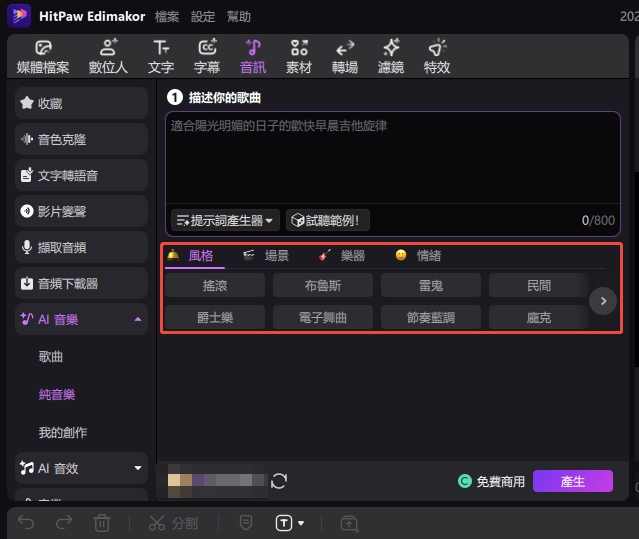Click the export frame icon in timeline toolbar

pos(349,524)
